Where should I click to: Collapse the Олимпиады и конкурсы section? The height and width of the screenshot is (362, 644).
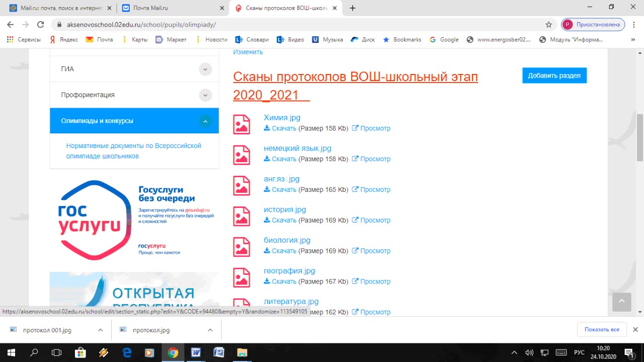coord(205,121)
